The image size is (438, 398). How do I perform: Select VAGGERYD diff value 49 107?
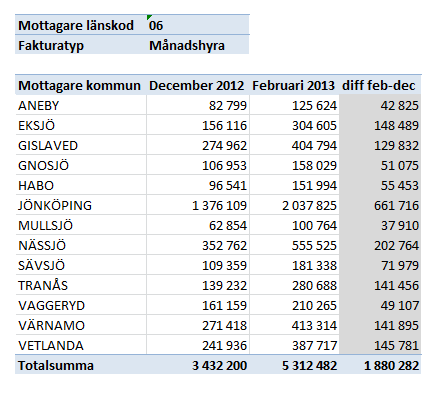tap(399, 306)
